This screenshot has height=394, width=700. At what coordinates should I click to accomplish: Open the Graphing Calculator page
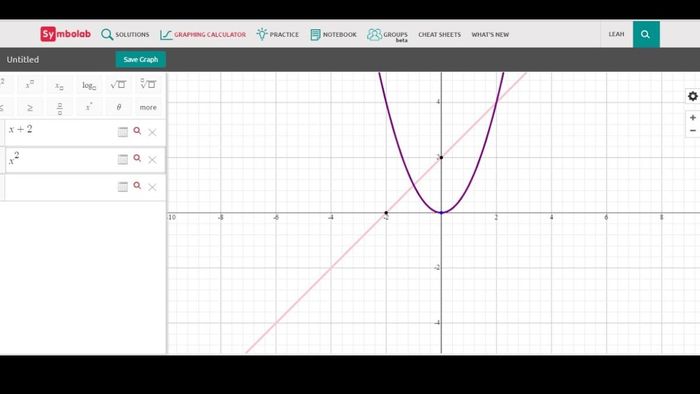[x=203, y=34]
